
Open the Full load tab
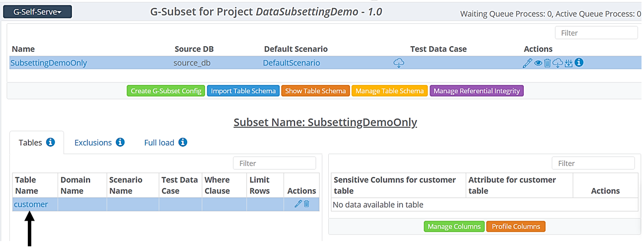(x=159, y=143)
